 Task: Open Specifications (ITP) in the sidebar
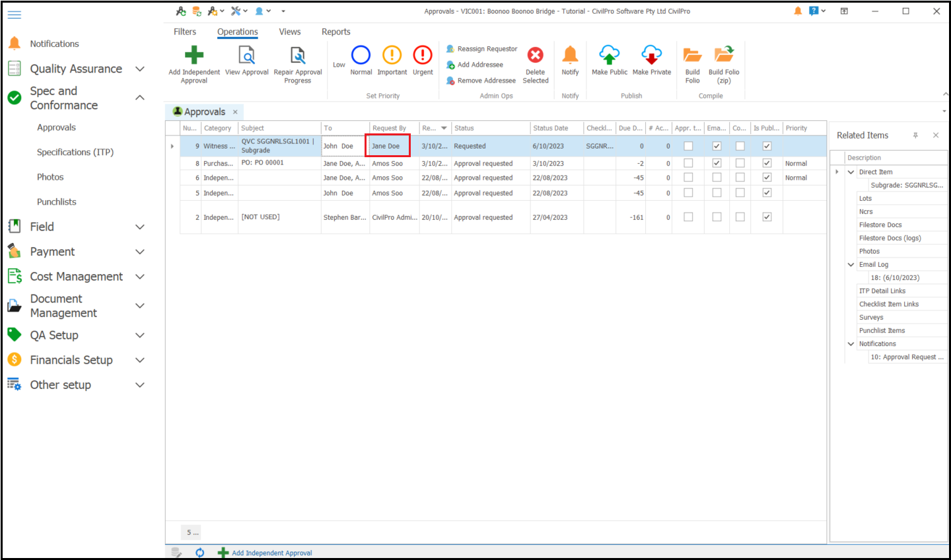(x=75, y=152)
